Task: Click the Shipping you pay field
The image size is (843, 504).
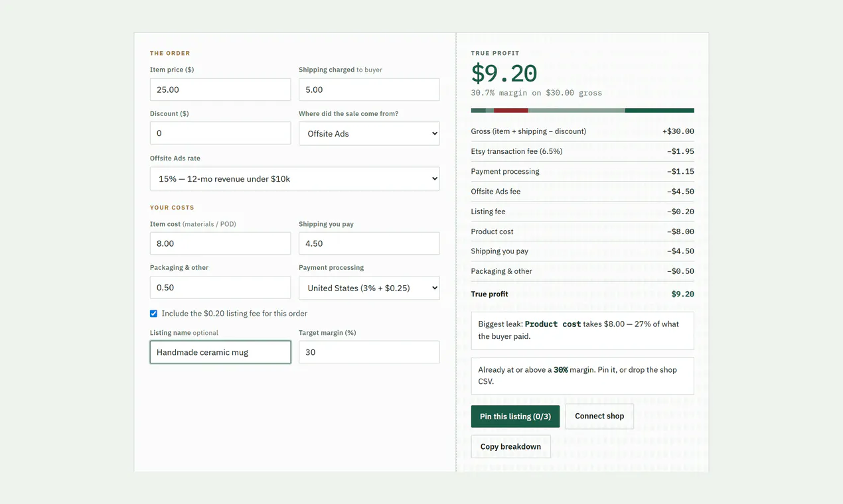Action: coord(369,243)
